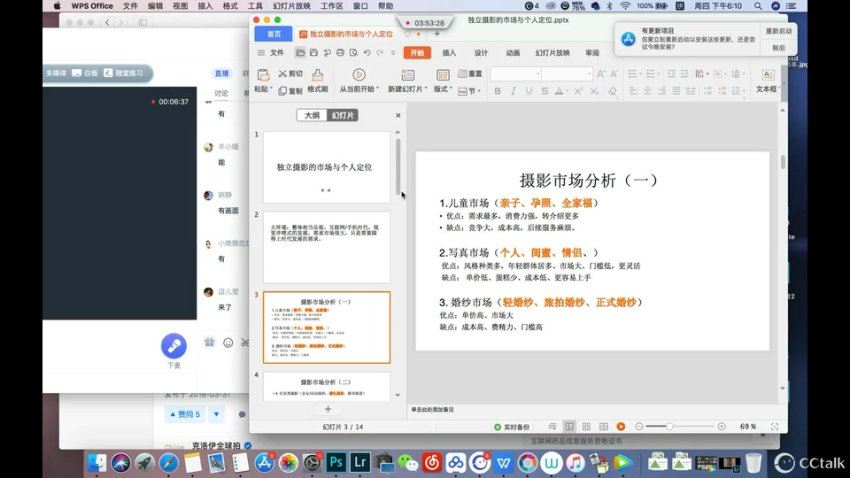
Task: Toggle Bold formatting
Action: [498, 91]
